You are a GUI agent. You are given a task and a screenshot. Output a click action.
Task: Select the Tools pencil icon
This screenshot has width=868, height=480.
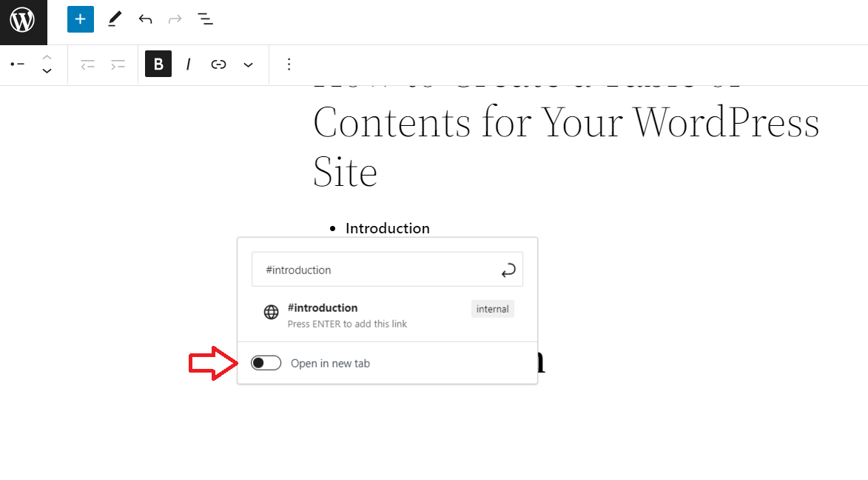[x=115, y=19]
